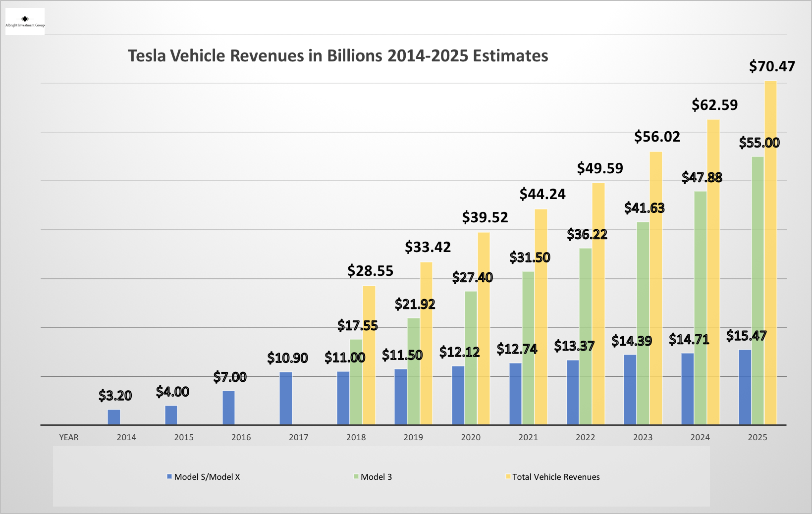Select the 2020 yellow total revenue bar
The image size is (812, 514).
click(484, 328)
